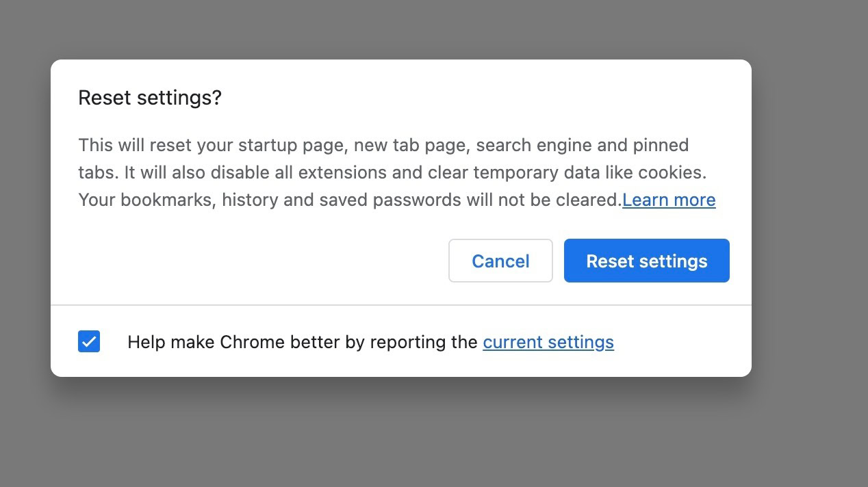Toggle the blue reporting checkbox
Image resolution: width=868 pixels, height=487 pixels.
(89, 341)
